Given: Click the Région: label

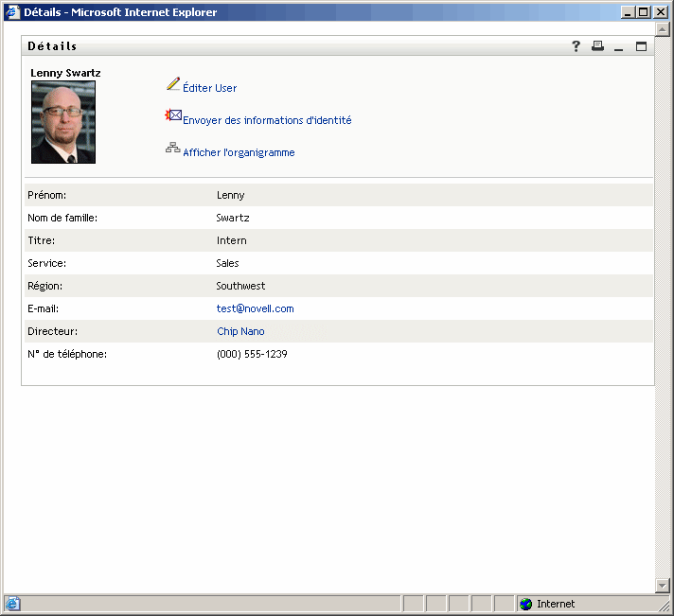Looking at the screenshot, I should click(x=44, y=286).
